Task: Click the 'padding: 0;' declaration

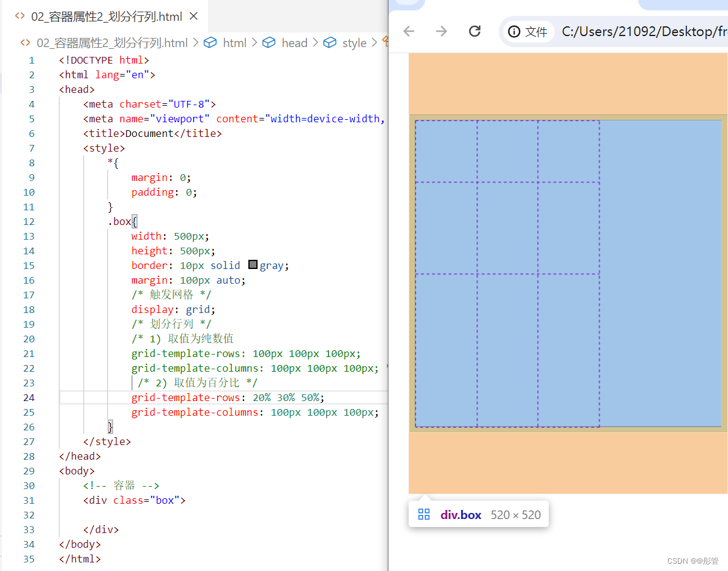Action: click(165, 193)
